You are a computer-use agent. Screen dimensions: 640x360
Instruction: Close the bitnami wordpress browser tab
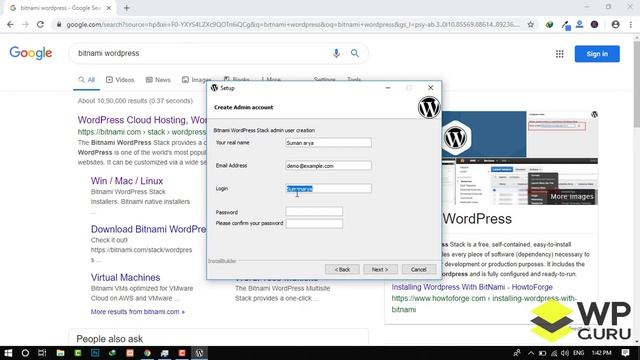click(x=109, y=8)
